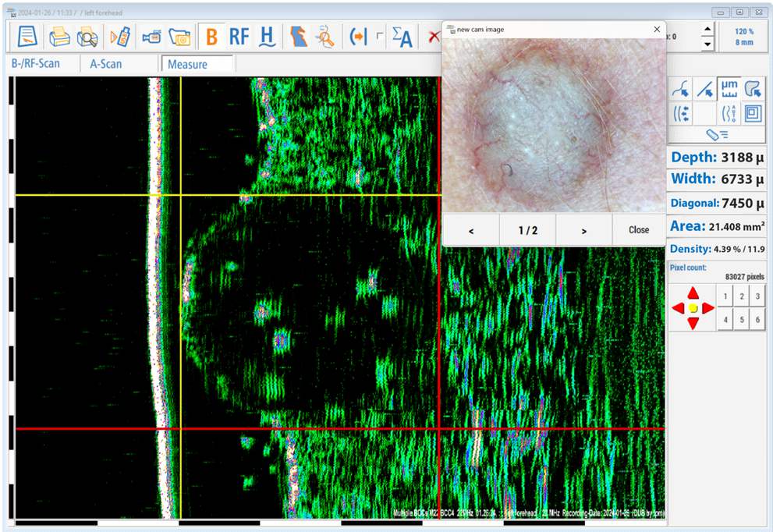The image size is (773, 532).
Task: Click the spinner up arrow at top right
Action: click(x=707, y=30)
